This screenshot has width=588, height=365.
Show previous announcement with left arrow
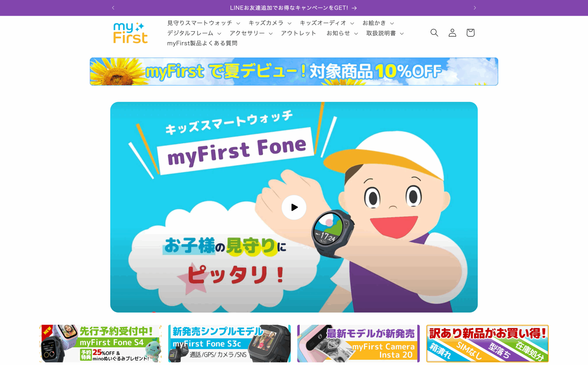[x=113, y=8]
